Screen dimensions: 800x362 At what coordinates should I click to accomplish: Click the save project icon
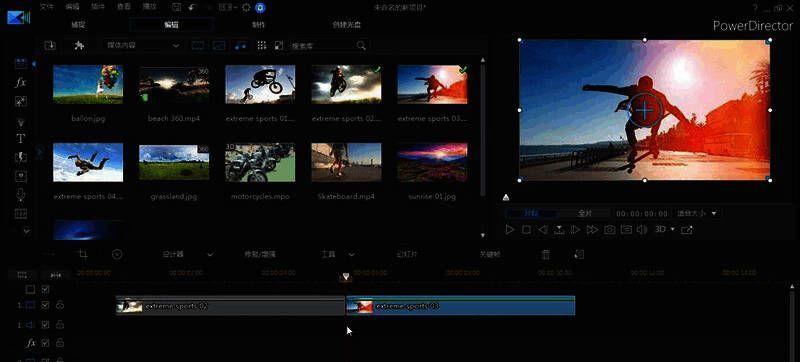coord(177,7)
